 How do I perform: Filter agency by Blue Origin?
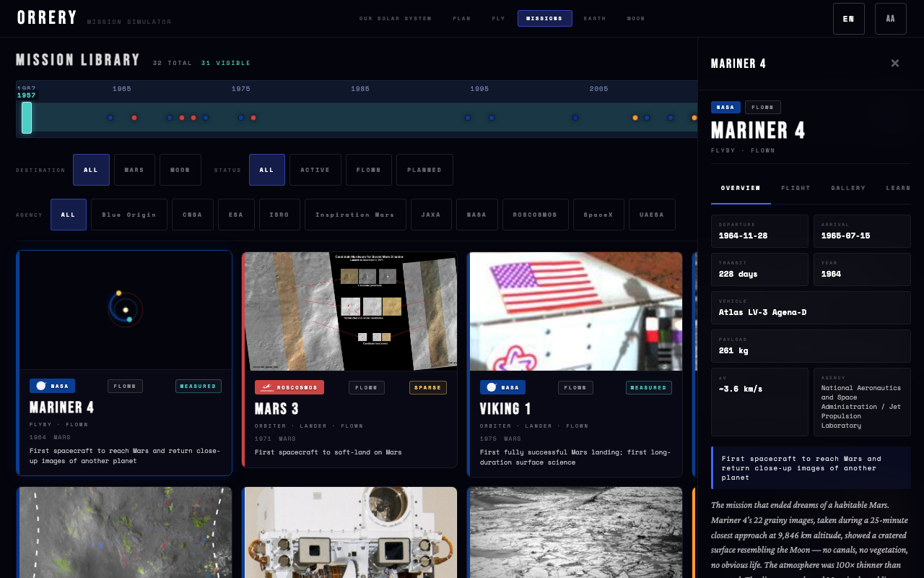point(129,215)
